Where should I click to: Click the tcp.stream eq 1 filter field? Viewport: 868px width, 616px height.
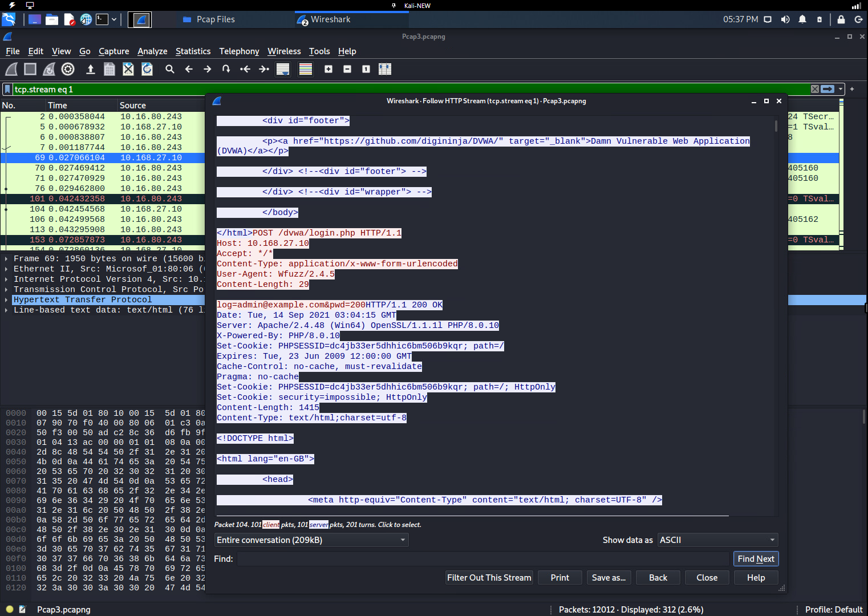(411, 89)
